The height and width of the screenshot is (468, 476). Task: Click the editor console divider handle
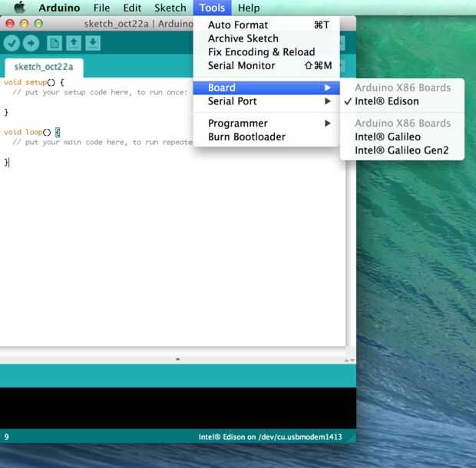178,359
